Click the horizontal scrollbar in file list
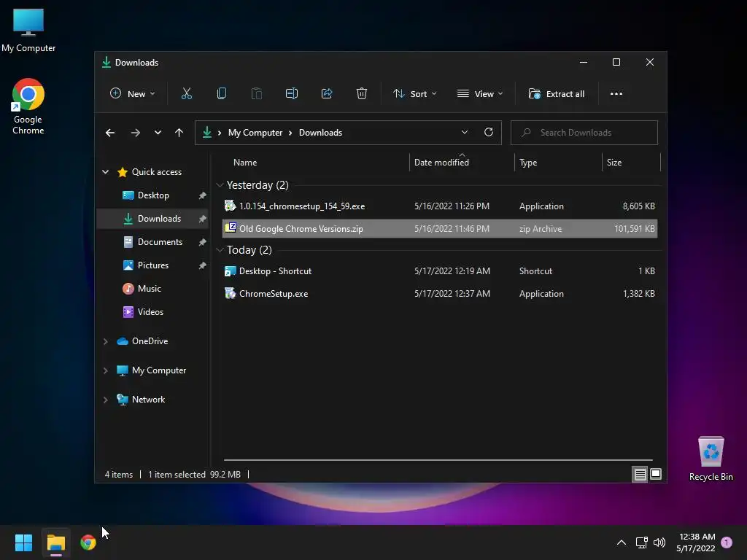The image size is (747, 560). 438,460
